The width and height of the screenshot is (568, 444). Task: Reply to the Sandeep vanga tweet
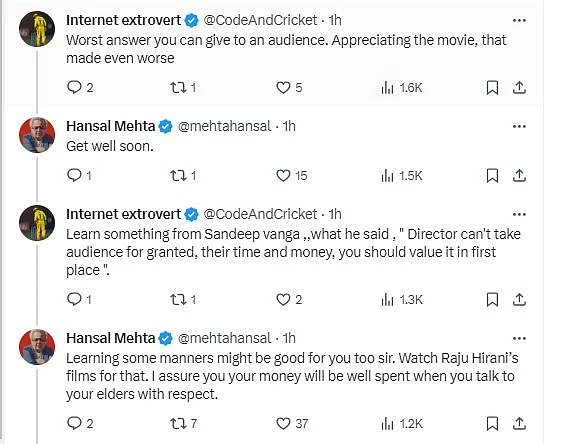(79, 300)
